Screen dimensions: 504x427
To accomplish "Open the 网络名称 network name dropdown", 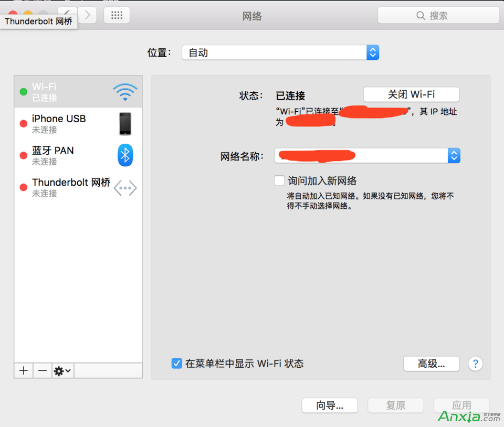I will coord(367,156).
